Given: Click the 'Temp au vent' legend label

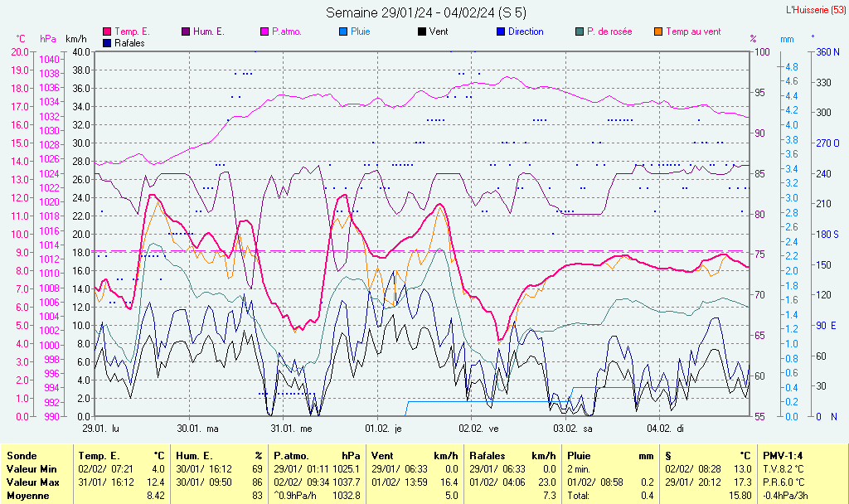Looking at the screenshot, I should (694, 32).
